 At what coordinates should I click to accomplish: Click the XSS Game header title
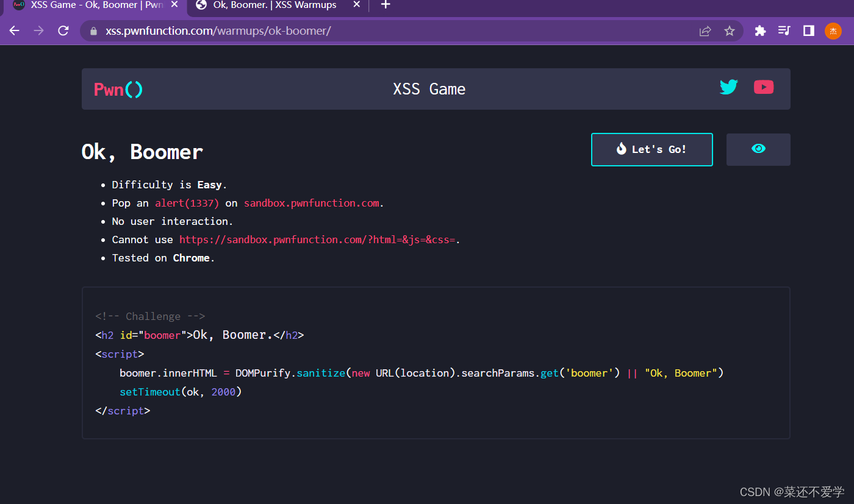pyautogui.click(x=429, y=89)
